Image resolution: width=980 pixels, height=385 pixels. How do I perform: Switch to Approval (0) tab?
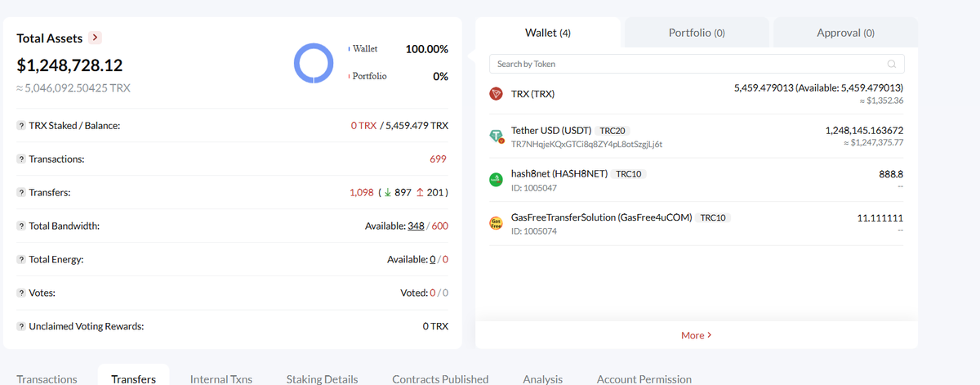[x=845, y=33]
